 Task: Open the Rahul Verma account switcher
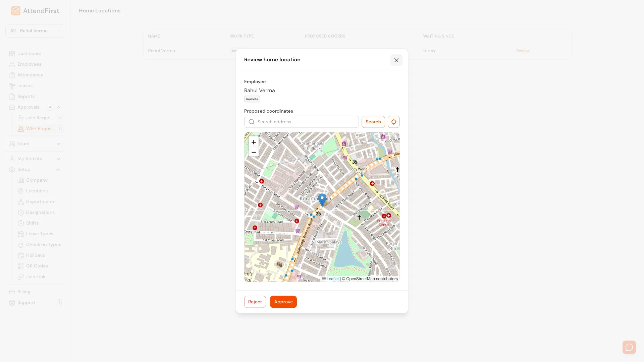[35, 31]
